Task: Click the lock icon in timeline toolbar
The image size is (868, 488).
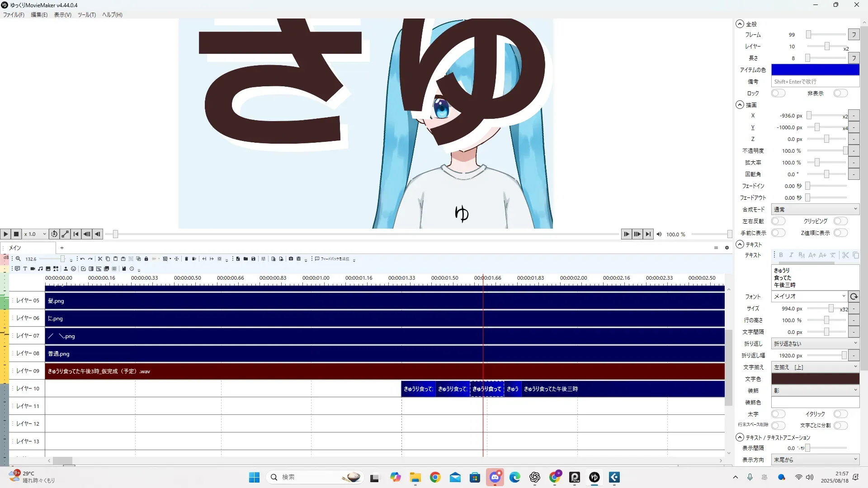Action: (x=146, y=259)
